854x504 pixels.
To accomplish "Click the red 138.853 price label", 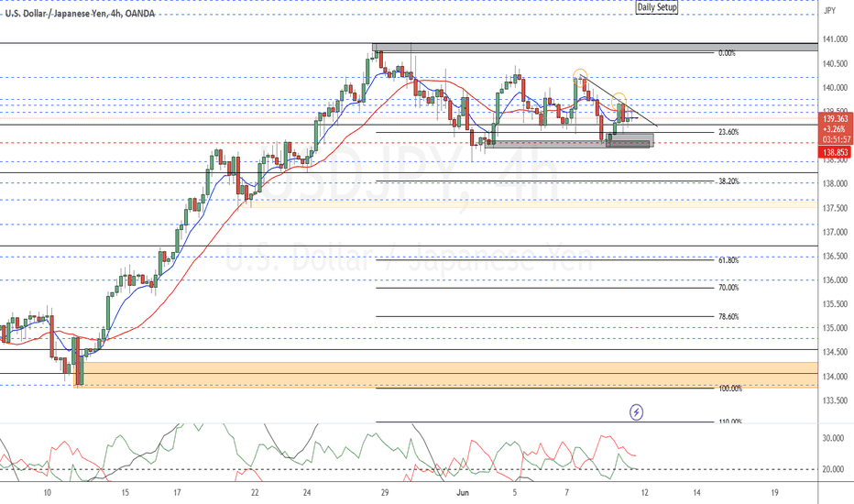I will (x=835, y=152).
